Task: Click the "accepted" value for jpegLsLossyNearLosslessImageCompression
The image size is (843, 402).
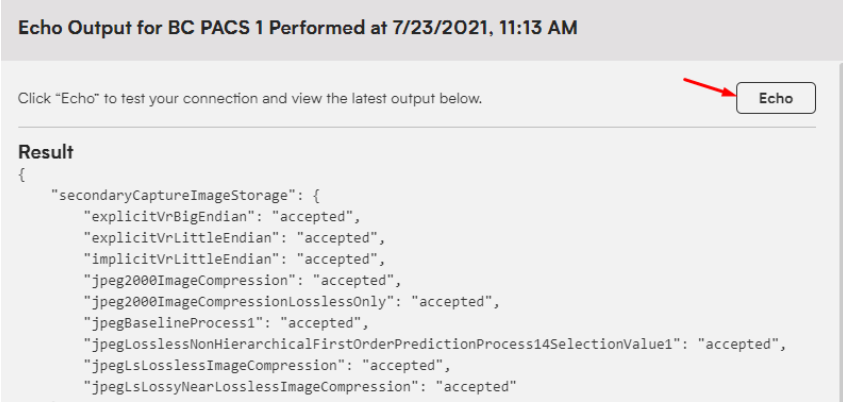Action: pyautogui.click(x=476, y=387)
